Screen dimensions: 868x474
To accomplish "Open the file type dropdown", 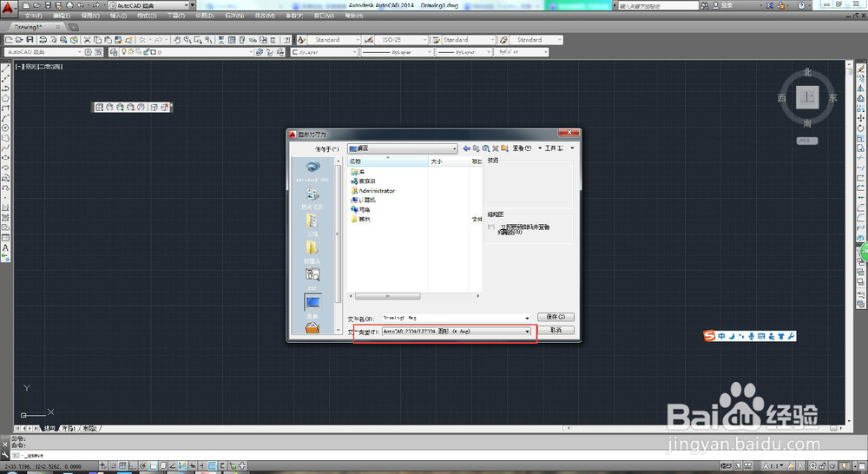I will coord(527,331).
